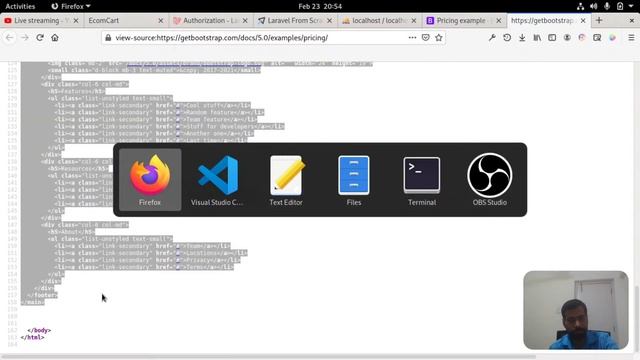Click the microphone indicator in top bar
The height and width of the screenshot is (360, 640).
click(x=607, y=6)
